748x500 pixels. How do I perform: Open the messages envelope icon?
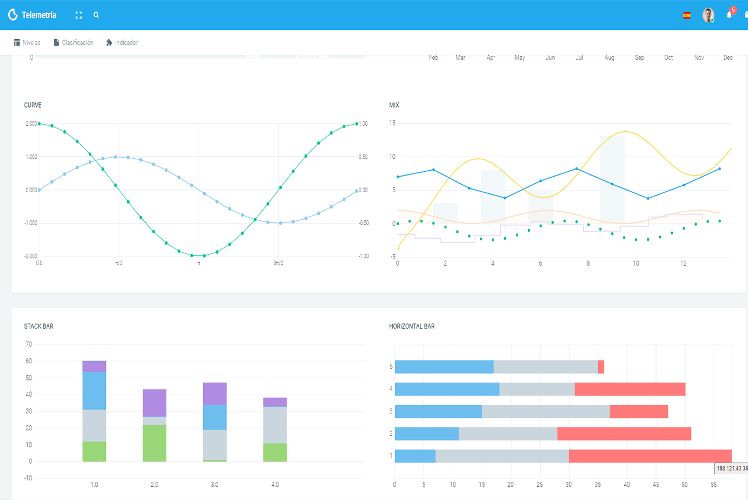click(x=743, y=15)
